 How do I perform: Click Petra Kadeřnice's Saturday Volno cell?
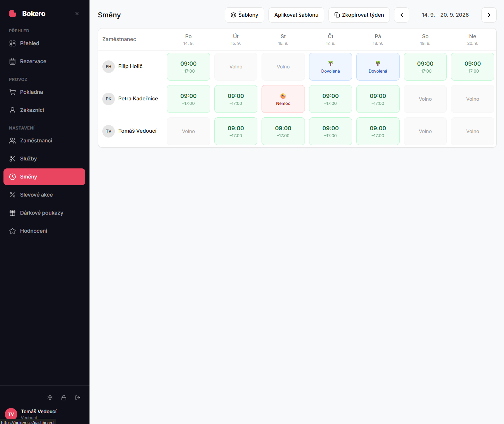click(425, 99)
